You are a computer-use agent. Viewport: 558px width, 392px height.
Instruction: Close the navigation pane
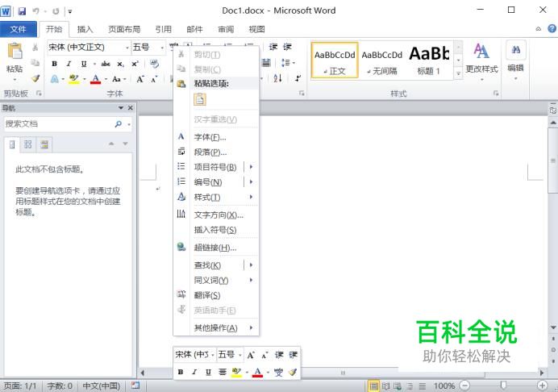tap(131, 107)
